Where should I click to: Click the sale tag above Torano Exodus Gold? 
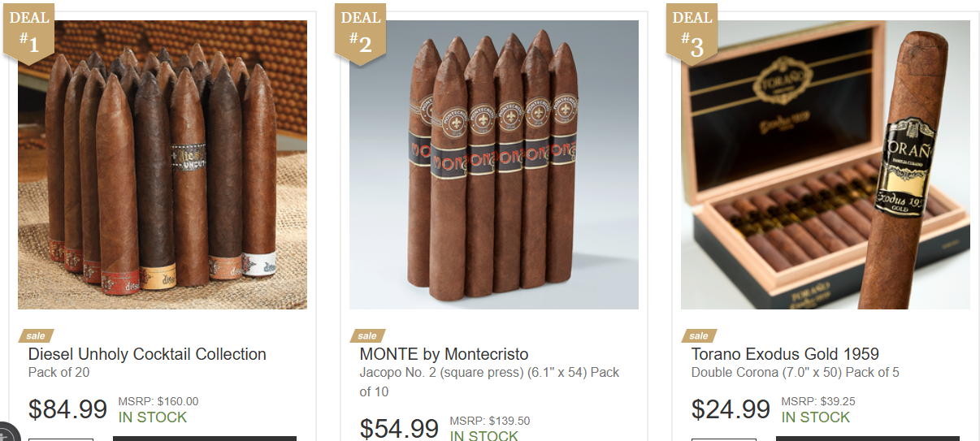(x=699, y=335)
